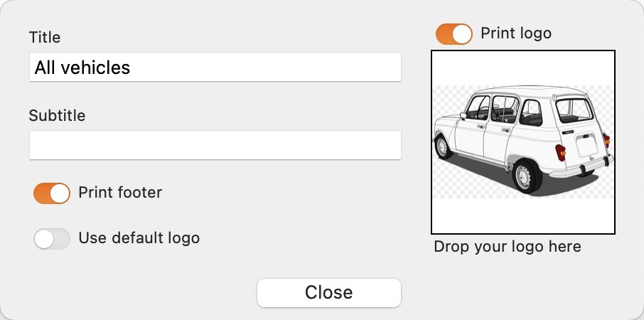Viewport: 644px width, 320px height.
Task: Click the Use default logo label text
Action: pyautogui.click(x=139, y=238)
